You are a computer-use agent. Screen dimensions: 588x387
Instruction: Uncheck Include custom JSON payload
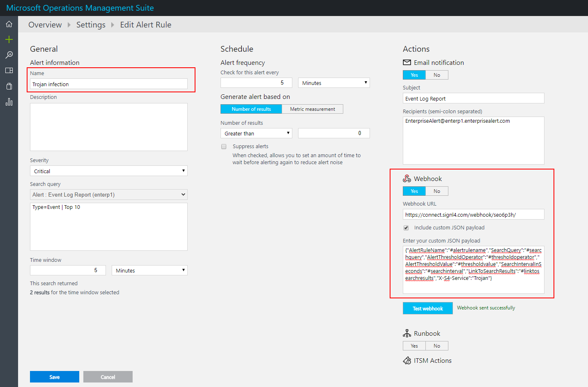[406, 228]
